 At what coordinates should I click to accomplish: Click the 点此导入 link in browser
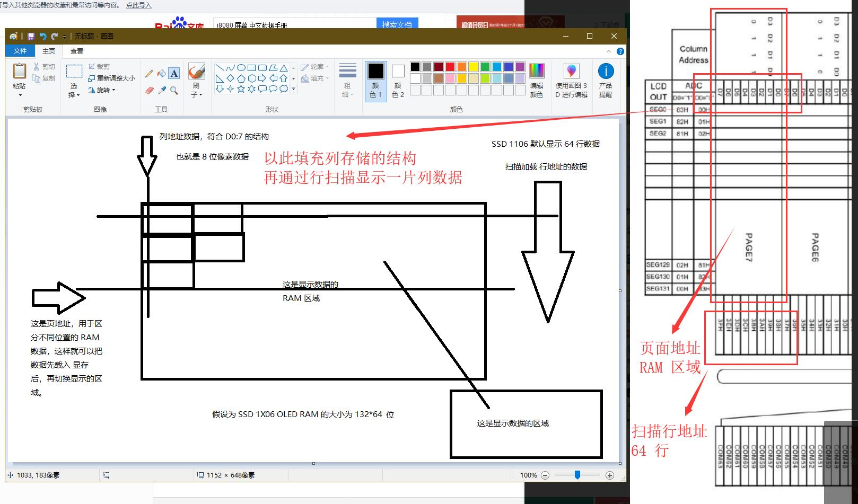pyautogui.click(x=138, y=5)
